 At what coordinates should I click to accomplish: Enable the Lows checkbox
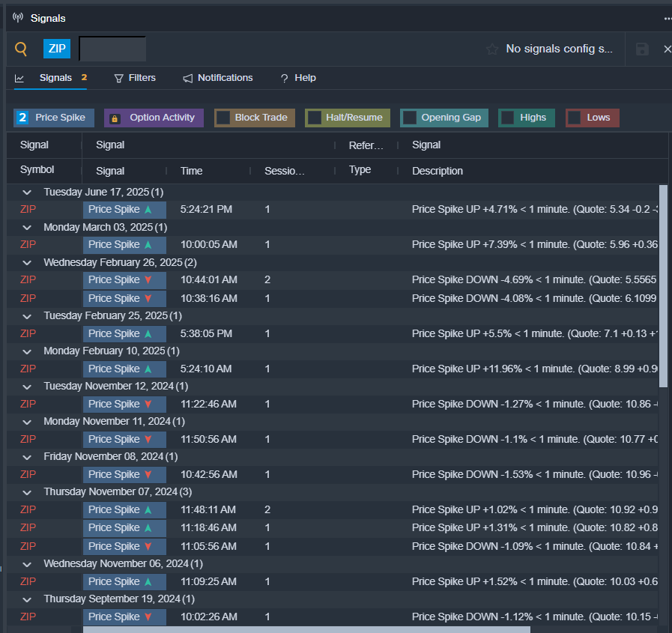click(x=575, y=118)
